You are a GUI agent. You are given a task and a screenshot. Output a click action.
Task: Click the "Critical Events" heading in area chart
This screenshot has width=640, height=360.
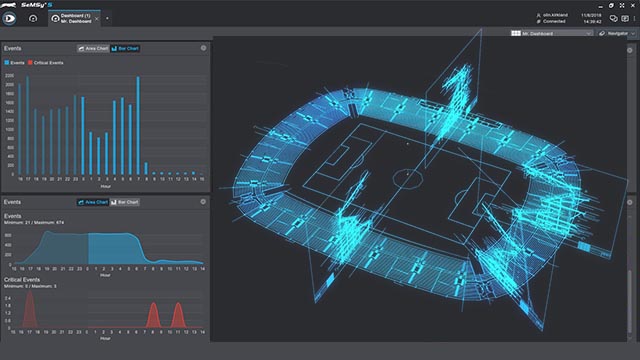tap(22, 280)
